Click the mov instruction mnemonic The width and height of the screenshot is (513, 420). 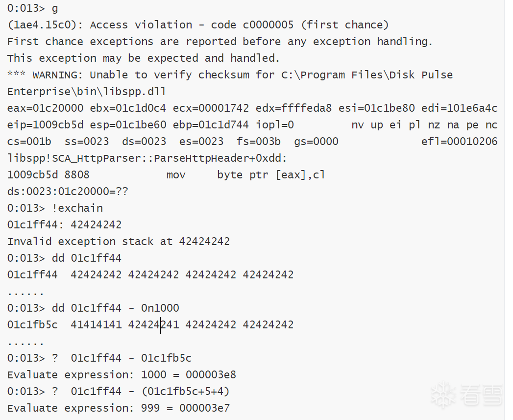[176, 175]
